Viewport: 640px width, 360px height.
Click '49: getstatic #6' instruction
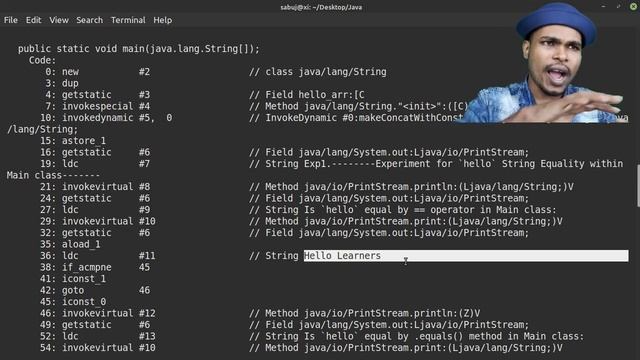pyautogui.click(x=95, y=325)
